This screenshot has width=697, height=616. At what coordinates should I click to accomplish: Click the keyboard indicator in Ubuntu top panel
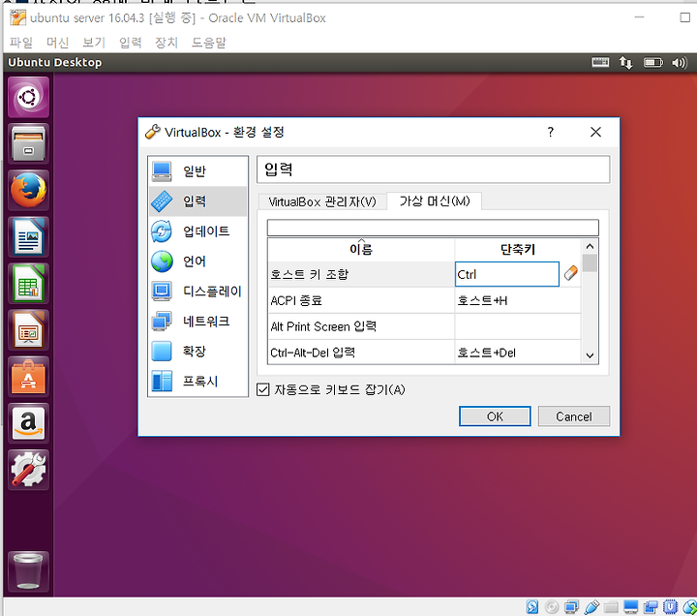tap(600, 62)
